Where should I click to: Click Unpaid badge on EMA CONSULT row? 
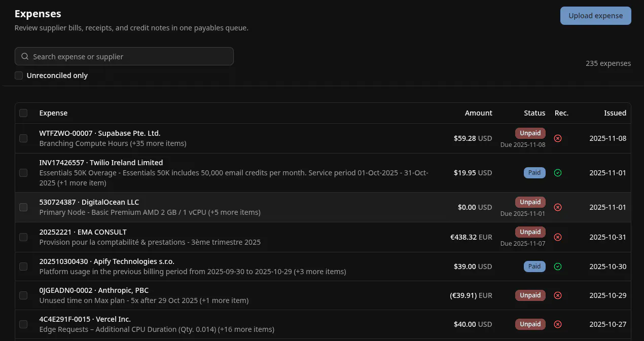click(x=530, y=232)
